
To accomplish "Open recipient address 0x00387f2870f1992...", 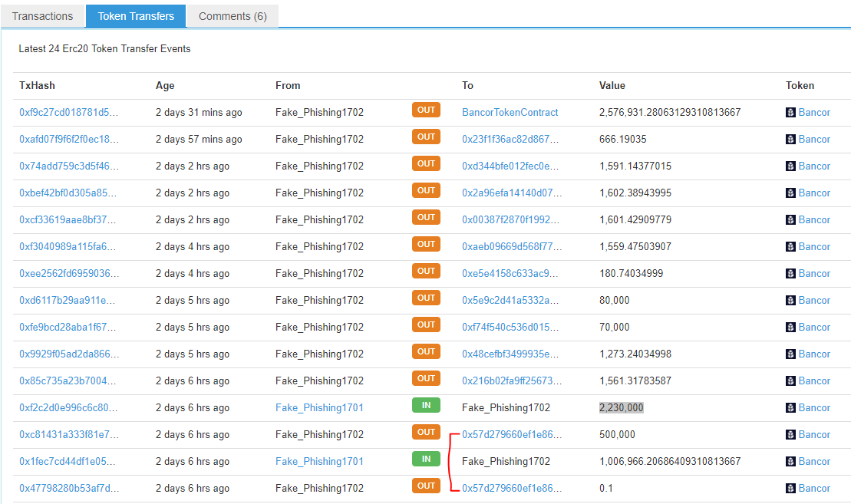I will pos(510,219).
